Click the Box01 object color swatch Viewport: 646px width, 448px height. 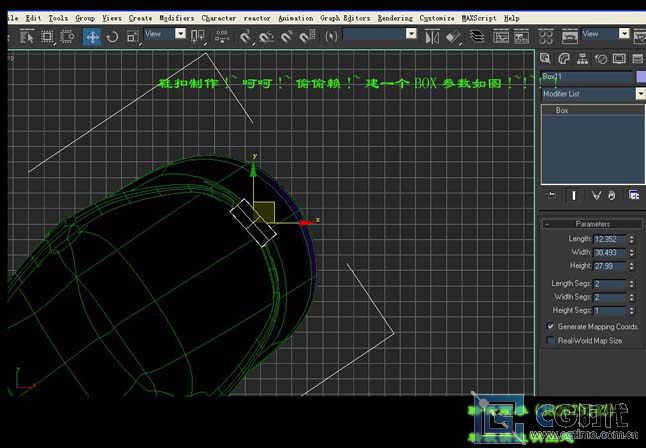tap(640, 76)
